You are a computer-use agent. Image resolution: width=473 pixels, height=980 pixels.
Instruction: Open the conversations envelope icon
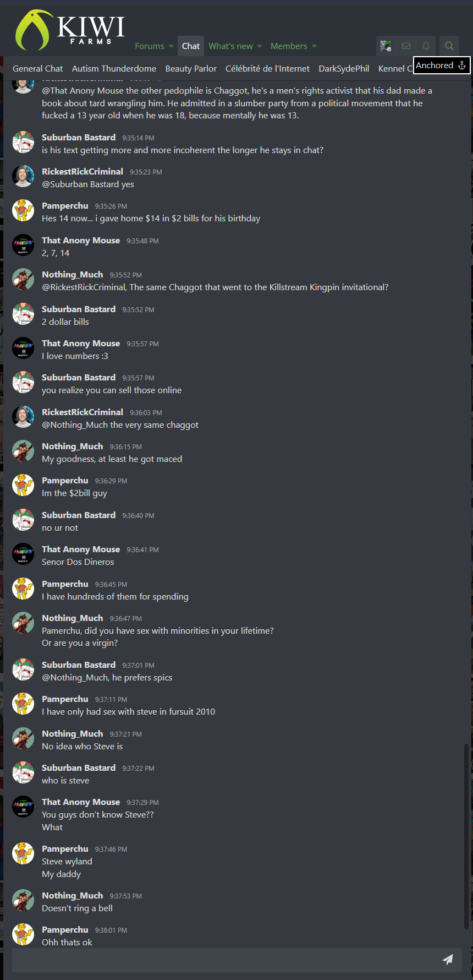[x=406, y=46]
